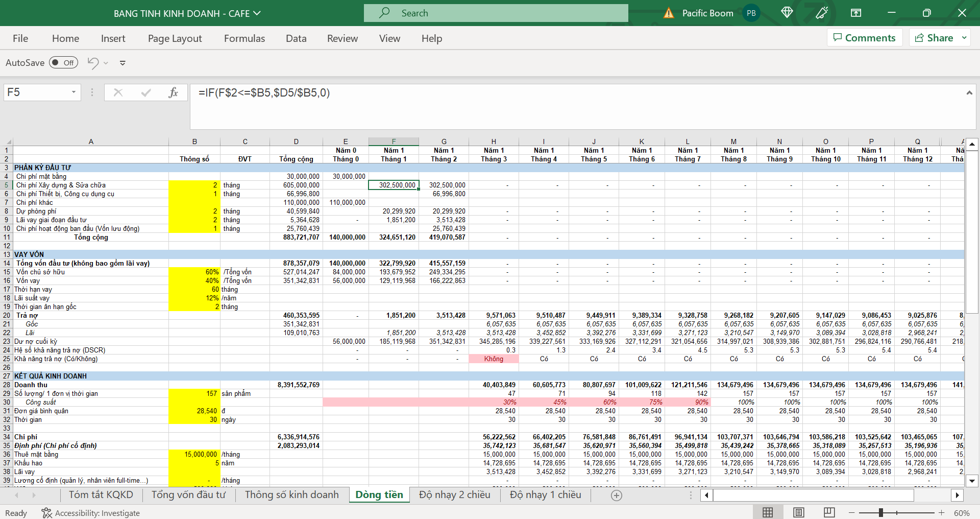This screenshot has width=980, height=519.
Task: Switch to Page Layout view icon
Action: (x=799, y=512)
